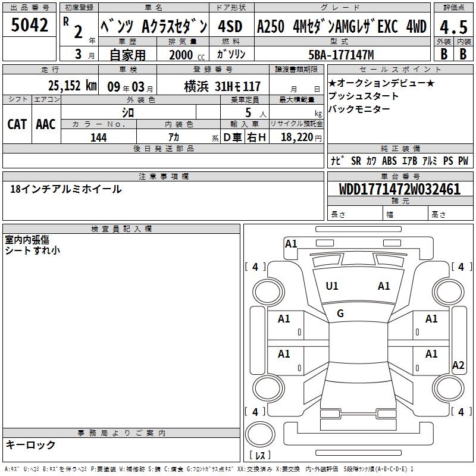Click the A1 mark right of U1 on hood
The width and height of the screenshot is (476, 476).
(x=384, y=286)
